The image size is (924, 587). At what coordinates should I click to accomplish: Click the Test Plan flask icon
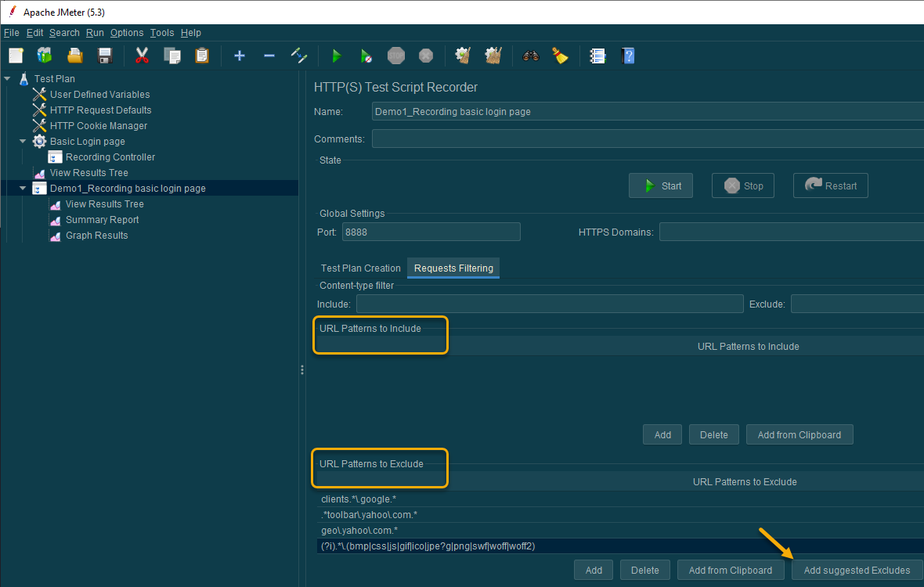24,79
